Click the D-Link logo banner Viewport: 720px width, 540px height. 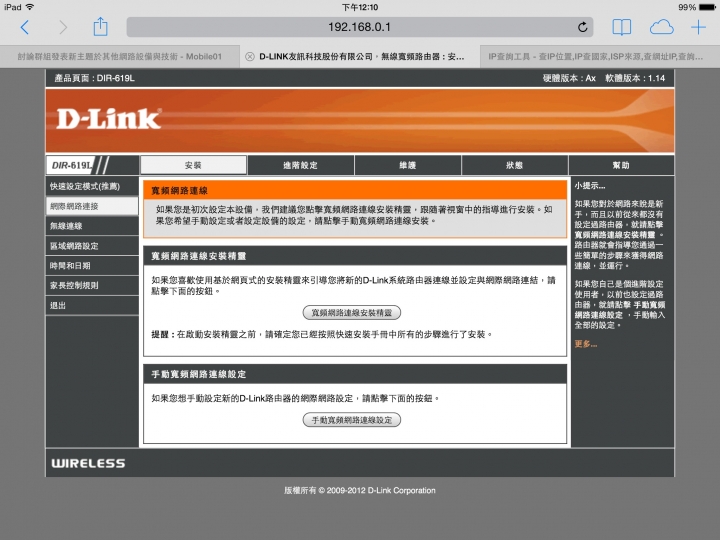click(x=108, y=119)
